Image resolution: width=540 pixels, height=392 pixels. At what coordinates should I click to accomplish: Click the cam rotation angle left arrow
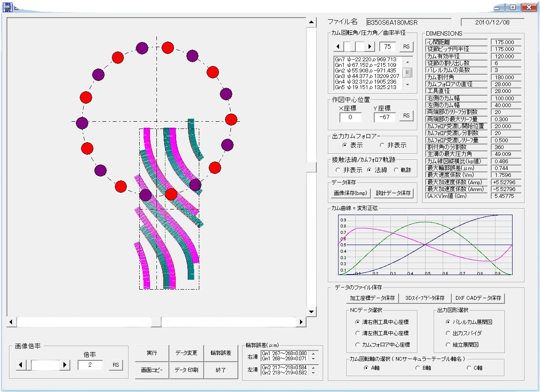tap(338, 46)
